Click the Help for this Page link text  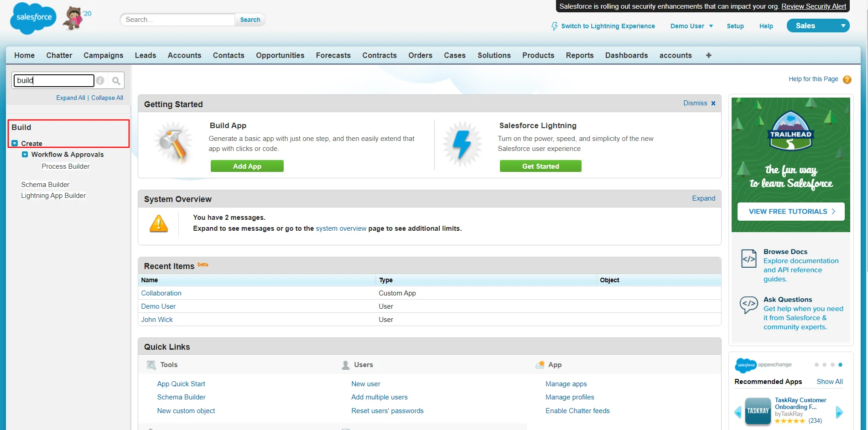[x=813, y=79]
